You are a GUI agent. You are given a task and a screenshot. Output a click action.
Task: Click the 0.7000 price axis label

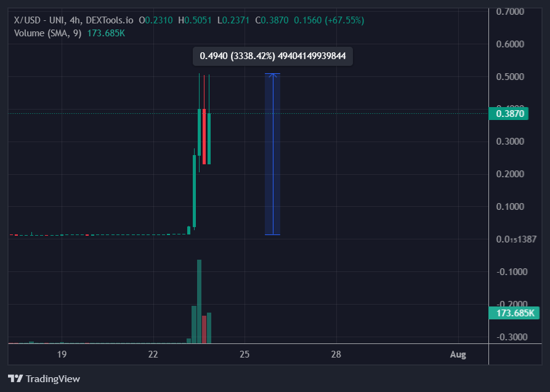(510, 12)
